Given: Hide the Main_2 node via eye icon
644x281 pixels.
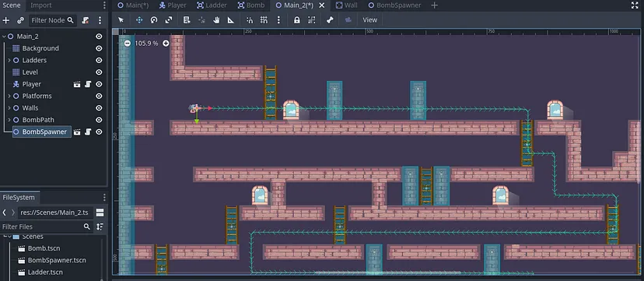Looking at the screenshot, I should click(x=99, y=36).
